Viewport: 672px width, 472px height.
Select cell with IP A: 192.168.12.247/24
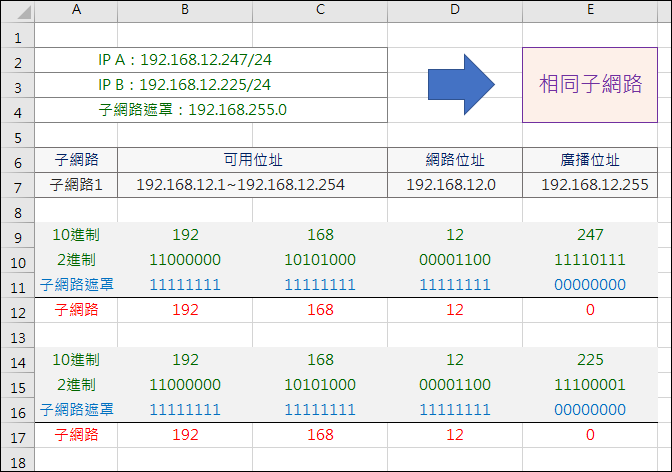211,60
